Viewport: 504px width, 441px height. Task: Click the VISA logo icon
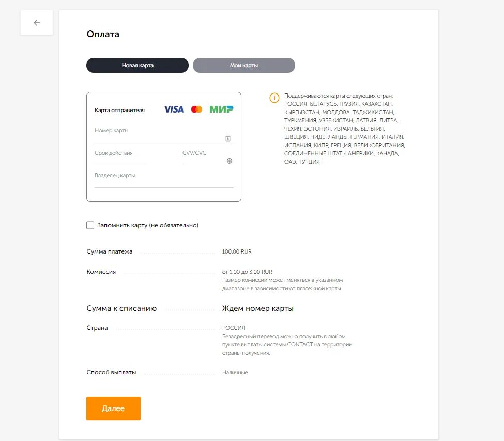tap(174, 109)
